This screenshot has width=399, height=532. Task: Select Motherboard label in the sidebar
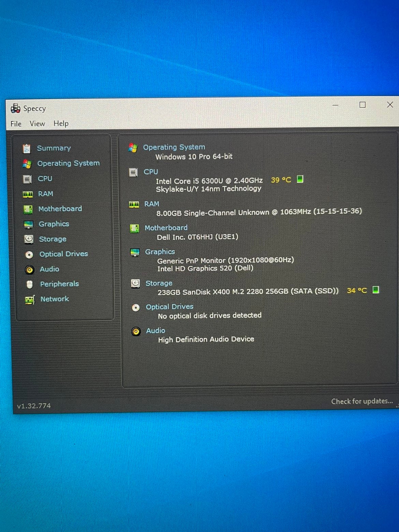point(60,209)
